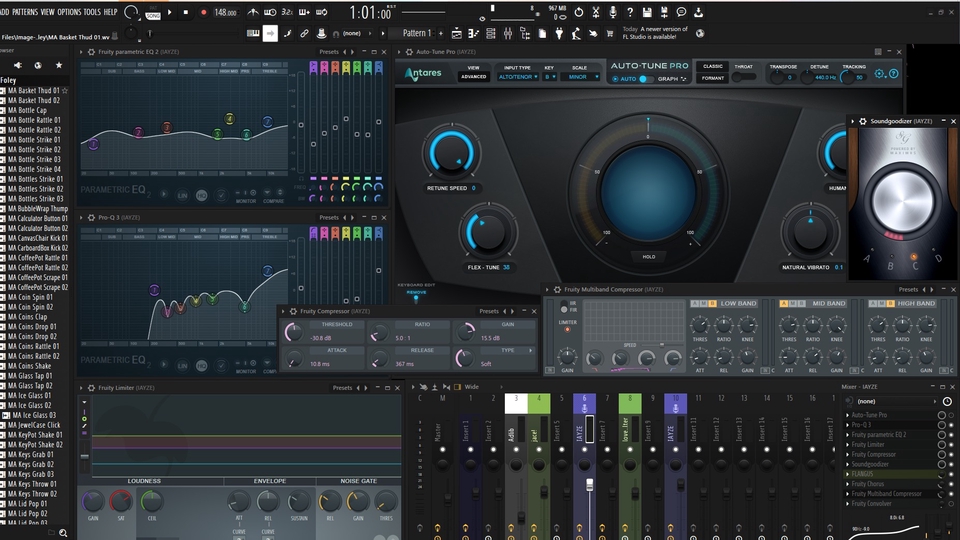Click the IAYZE track 6 volume fader
This screenshot has height=540, width=960.
[589, 485]
